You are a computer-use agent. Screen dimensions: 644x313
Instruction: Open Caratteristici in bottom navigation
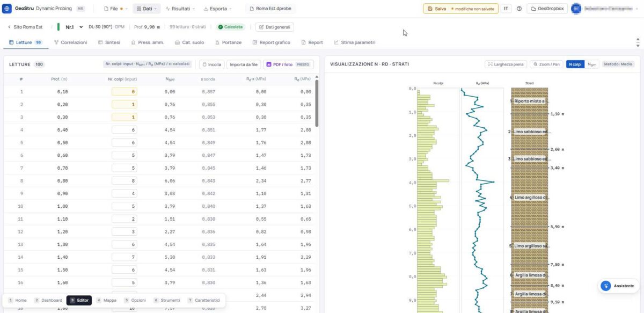[x=203, y=300]
